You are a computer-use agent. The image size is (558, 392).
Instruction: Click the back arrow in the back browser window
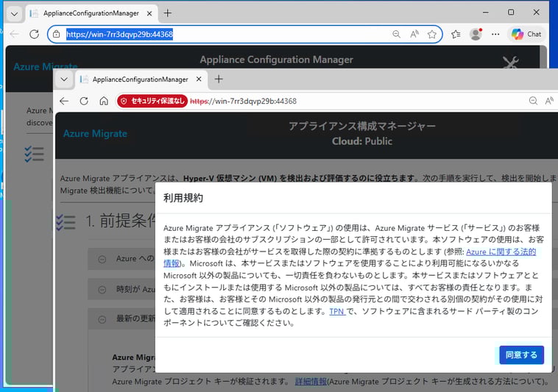14,34
